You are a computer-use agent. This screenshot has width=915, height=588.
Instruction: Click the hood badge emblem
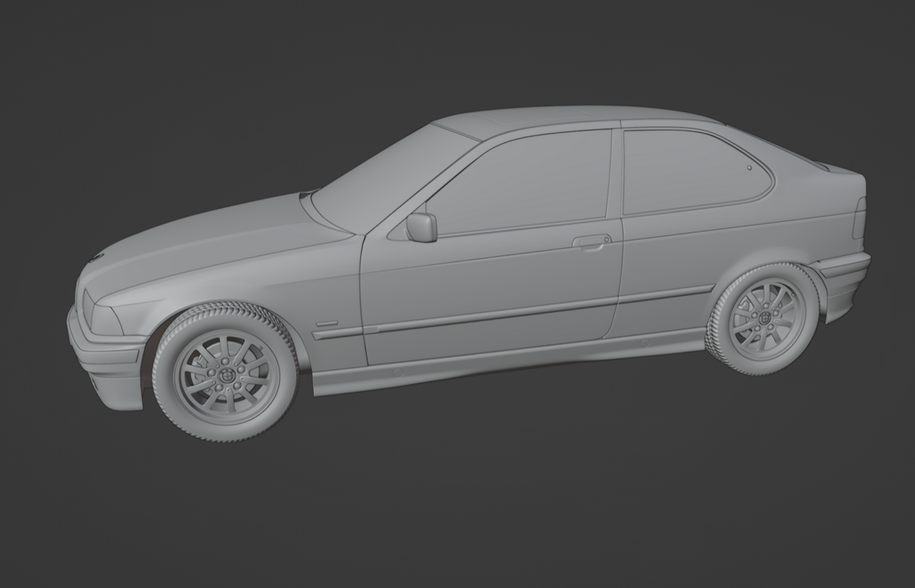(96, 257)
